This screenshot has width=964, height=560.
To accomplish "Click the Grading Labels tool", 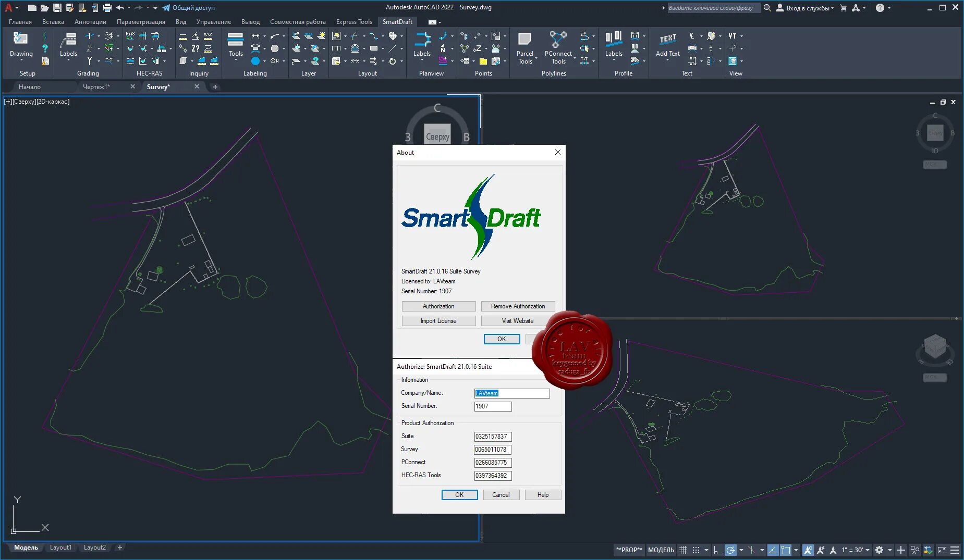I will [68, 46].
